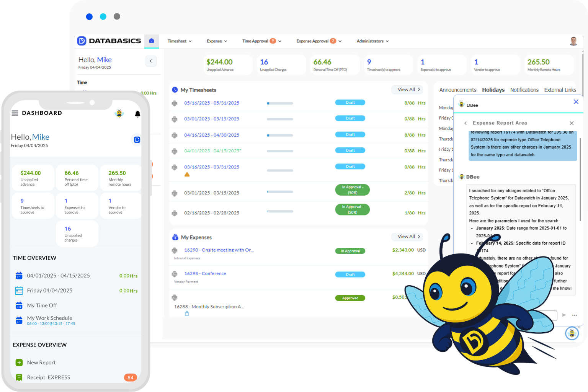Click the user profile avatar at top right
Viewport: 588px width, 392px height.
click(573, 41)
